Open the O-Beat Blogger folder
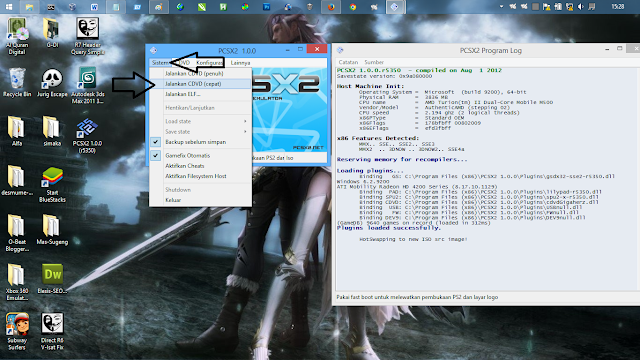640x360 pixels. tap(17, 233)
